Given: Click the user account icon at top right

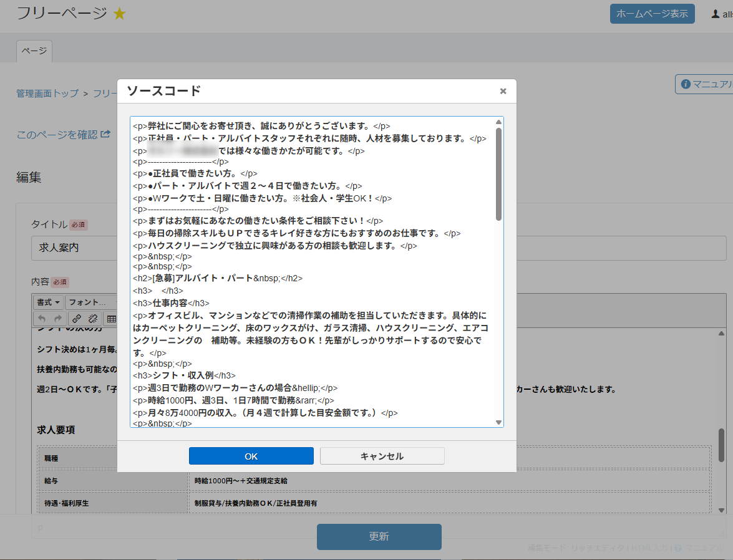Looking at the screenshot, I should (x=716, y=14).
